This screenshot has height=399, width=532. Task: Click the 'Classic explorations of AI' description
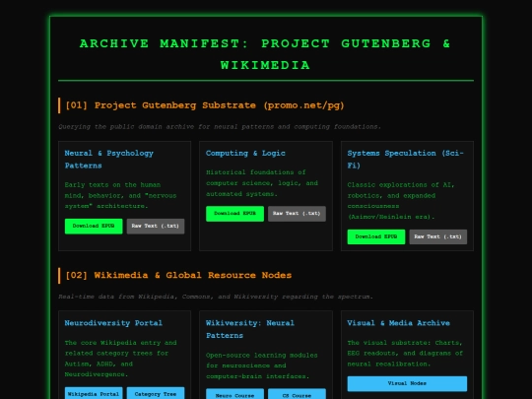(x=401, y=201)
